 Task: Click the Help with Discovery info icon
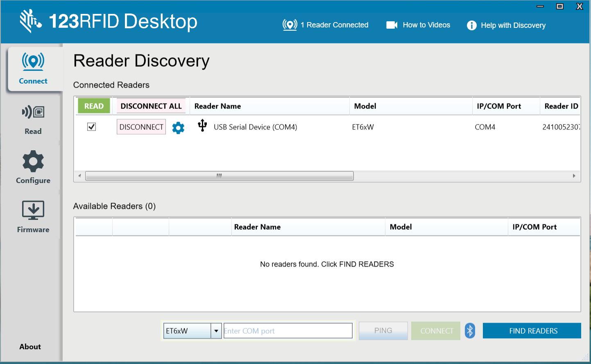click(x=472, y=25)
